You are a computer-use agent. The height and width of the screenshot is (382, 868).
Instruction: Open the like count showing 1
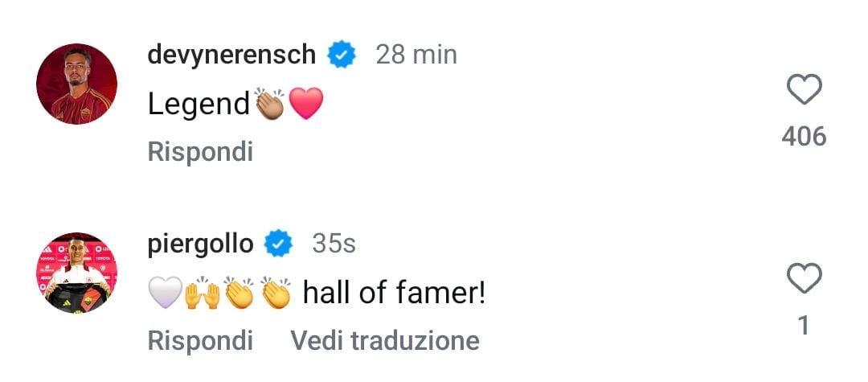(803, 325)
